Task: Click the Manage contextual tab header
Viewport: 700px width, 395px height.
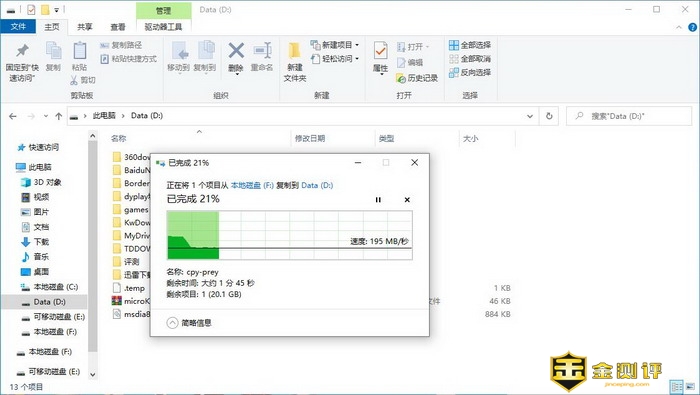Action: [163, 10]
